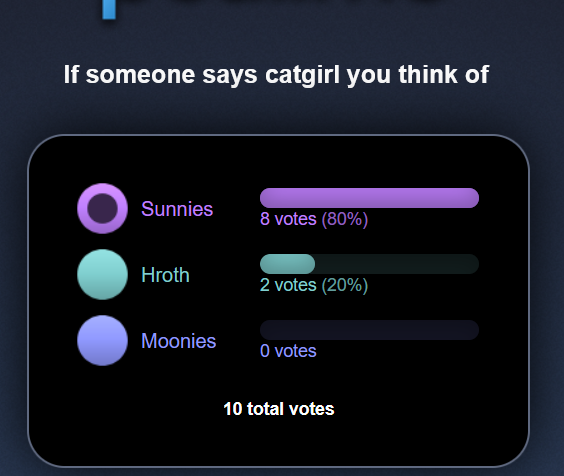Screen dimensions: 564x476
Task: Click the Moonies option label
Action: pos(178,341)
